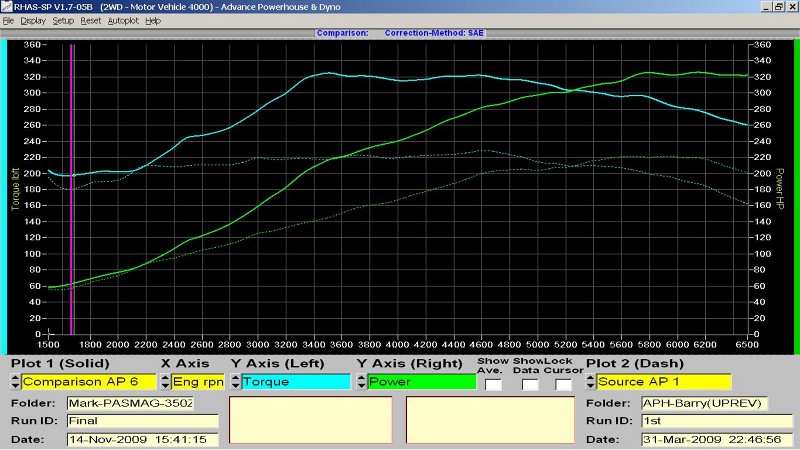Select the Eng rpm X axis field
This screenshot has width=800, height=450.
(198, 382)
